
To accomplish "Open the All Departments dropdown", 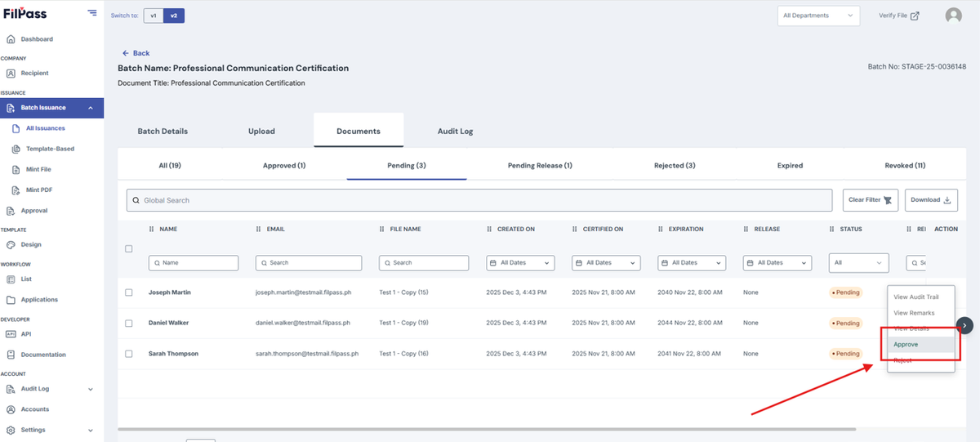I will (x=818, y=16).
